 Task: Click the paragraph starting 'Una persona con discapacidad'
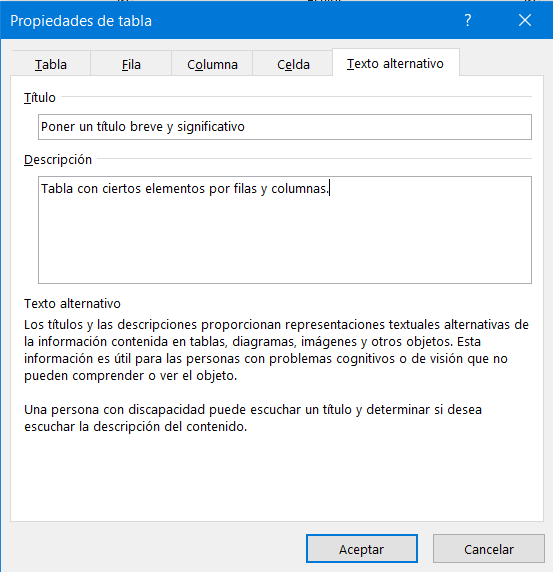[x=253, y=418]
